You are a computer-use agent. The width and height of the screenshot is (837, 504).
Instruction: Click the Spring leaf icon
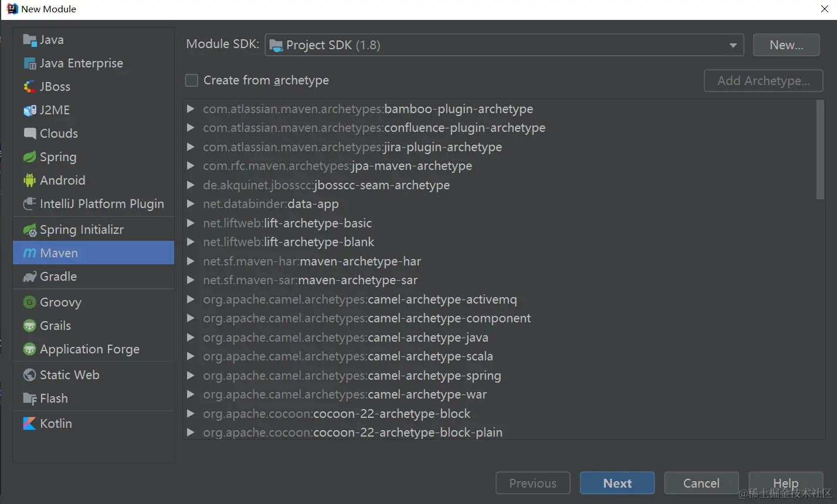click(29, 157)
